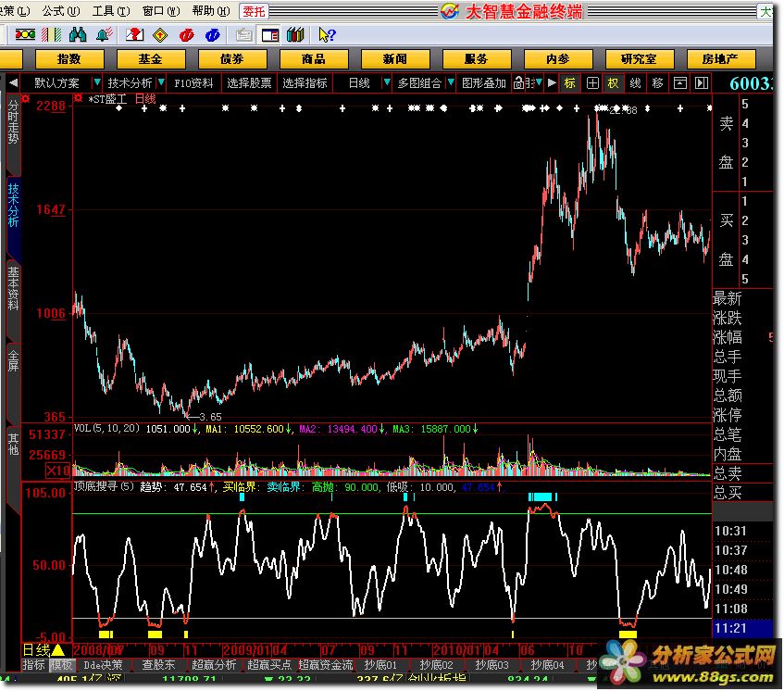
Task: Click the red gear icon at chart corner
Action: pyautogui.click(x=26, y=98)
